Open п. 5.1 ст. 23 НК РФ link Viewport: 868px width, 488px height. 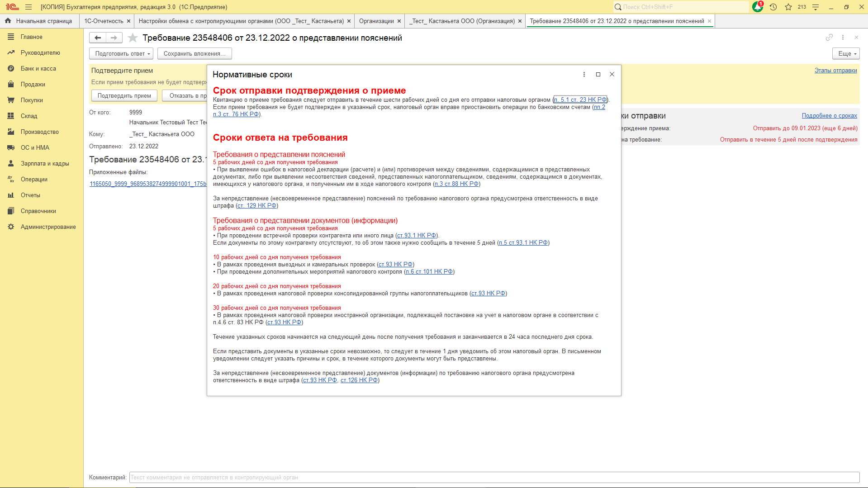(x=580, y=99)
